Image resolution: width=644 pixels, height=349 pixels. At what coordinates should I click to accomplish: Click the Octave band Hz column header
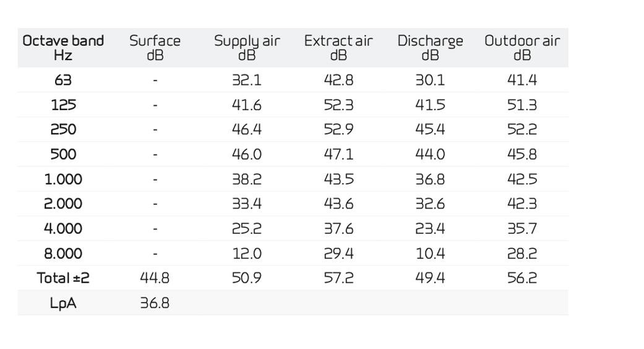coord(63,48)
